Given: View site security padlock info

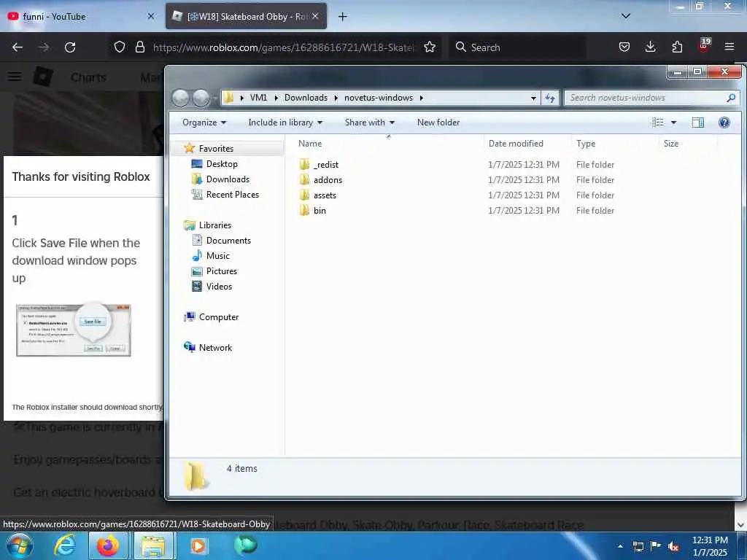Looking at the screenshot, I should pyautogui.click(x=139, y=47).
